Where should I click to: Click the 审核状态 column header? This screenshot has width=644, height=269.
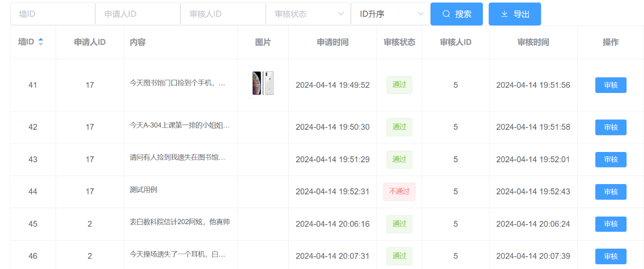[399, 42]
